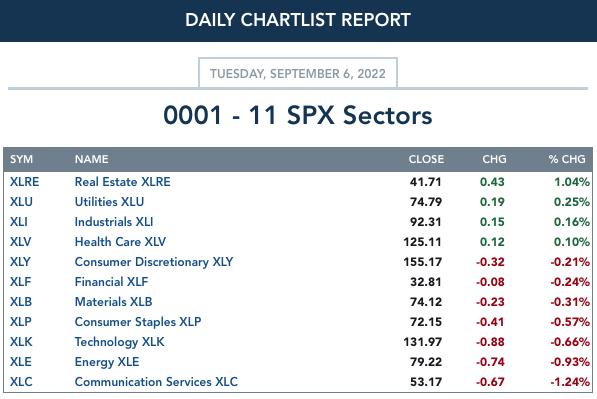
Task: Select the XLE symbol link
Action: [21, 362]
